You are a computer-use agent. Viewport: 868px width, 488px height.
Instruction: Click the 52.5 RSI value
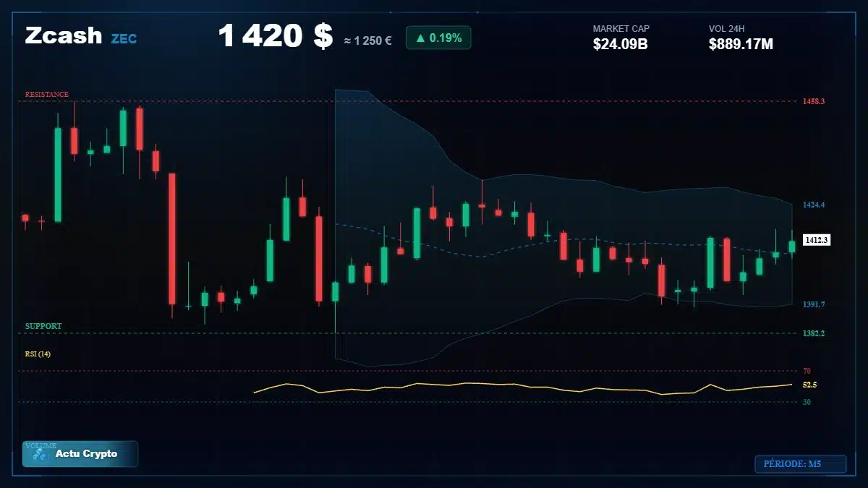810,385
